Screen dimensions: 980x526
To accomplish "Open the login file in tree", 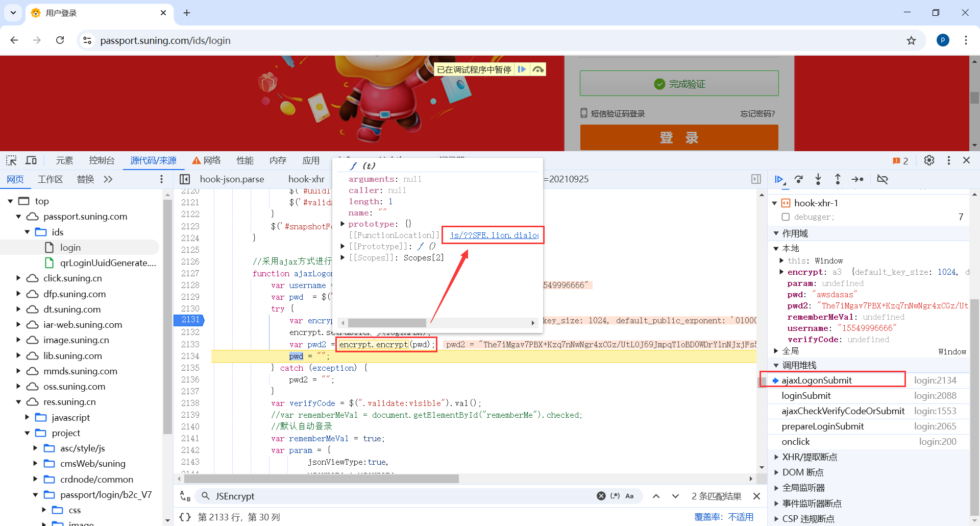I will coord(70,247).
